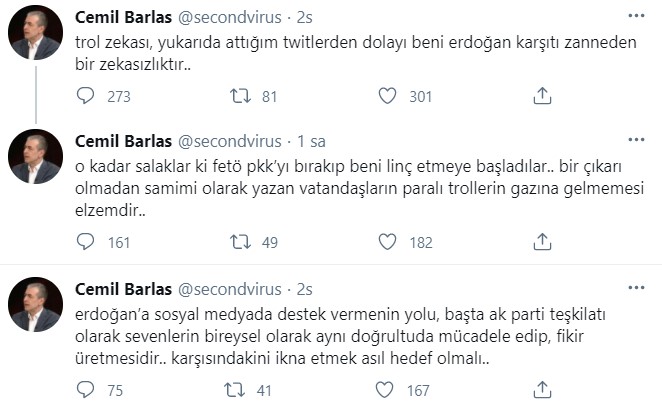Open more options on the second tweet

[636, 141]
